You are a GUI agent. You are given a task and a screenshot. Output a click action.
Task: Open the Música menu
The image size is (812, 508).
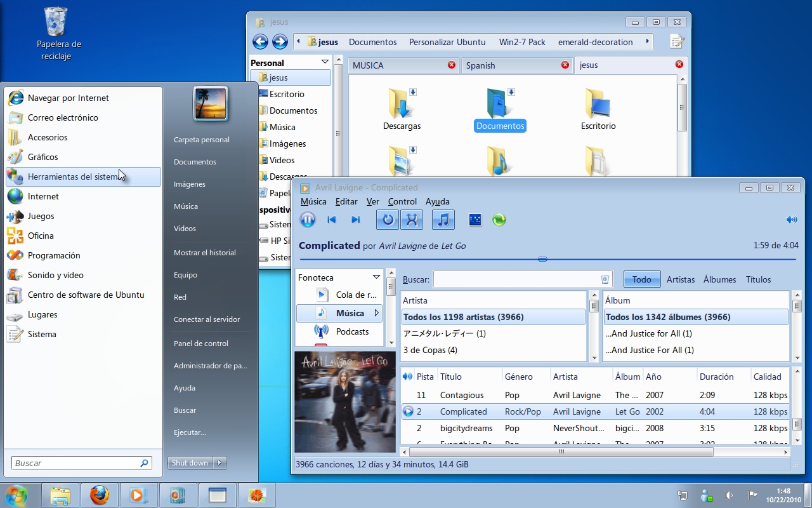tap(313, 201)
